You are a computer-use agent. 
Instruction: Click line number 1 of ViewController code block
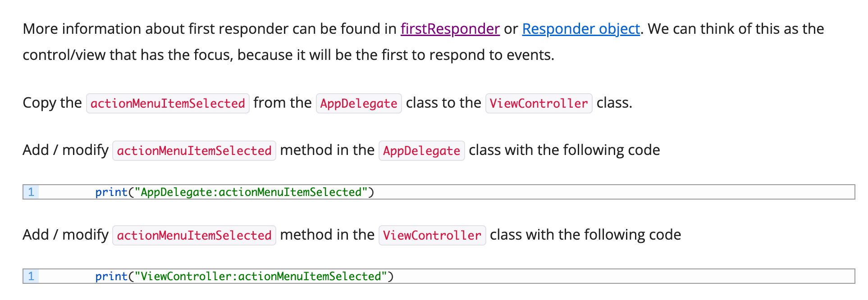(x=31, y=277)
